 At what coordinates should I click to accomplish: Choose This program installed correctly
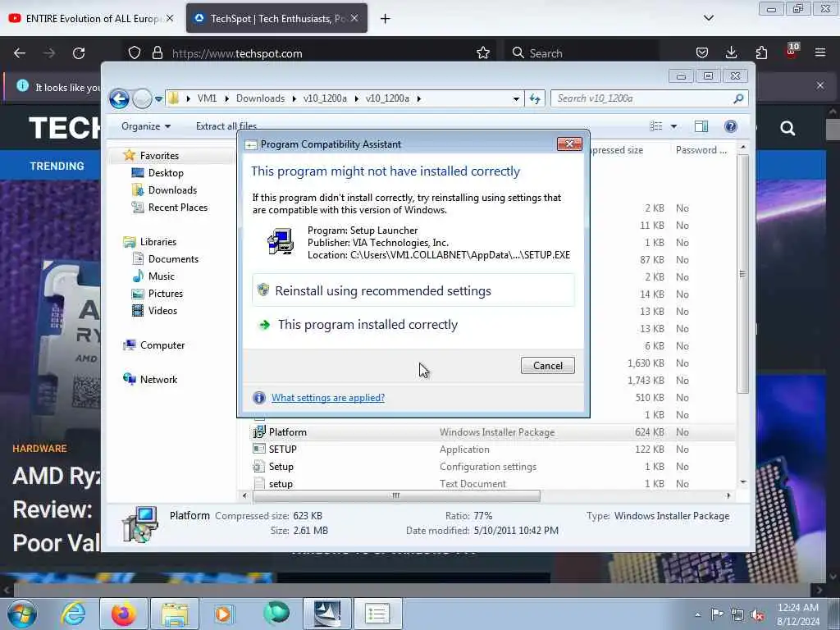tap(413, 325)
